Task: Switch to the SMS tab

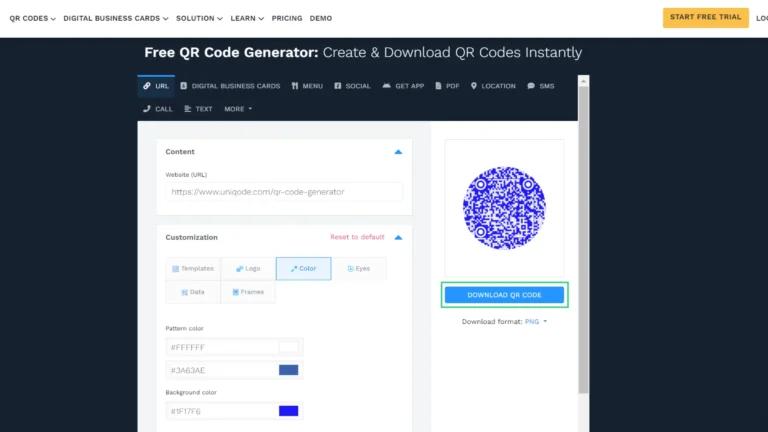Action: (x=541, y=86)
